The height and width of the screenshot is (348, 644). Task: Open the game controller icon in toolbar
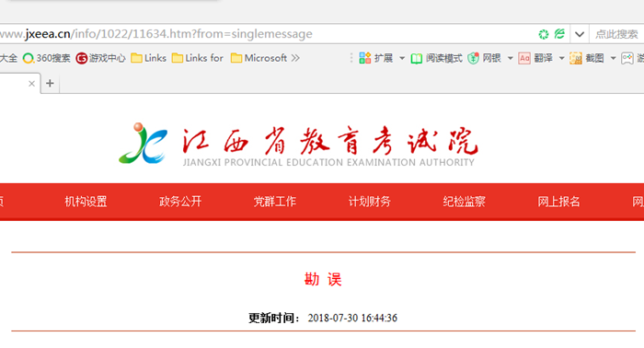627,58
